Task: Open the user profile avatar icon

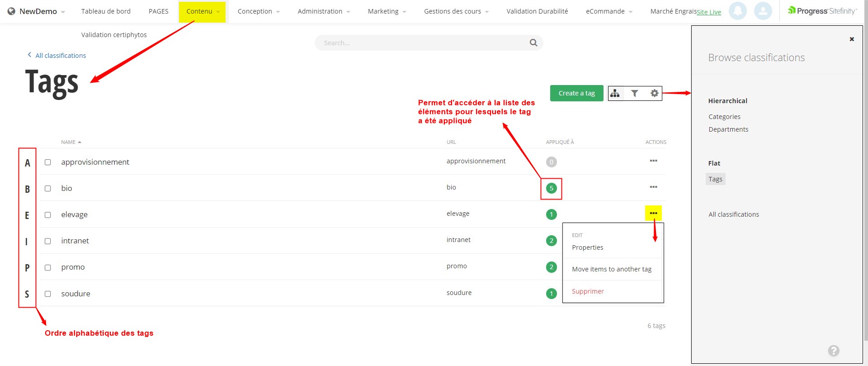Action: [763, 11]
